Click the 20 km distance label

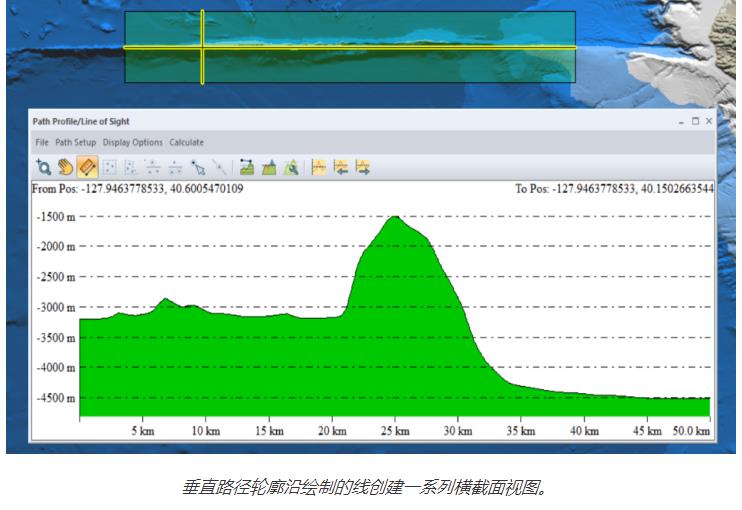[332, 431]
